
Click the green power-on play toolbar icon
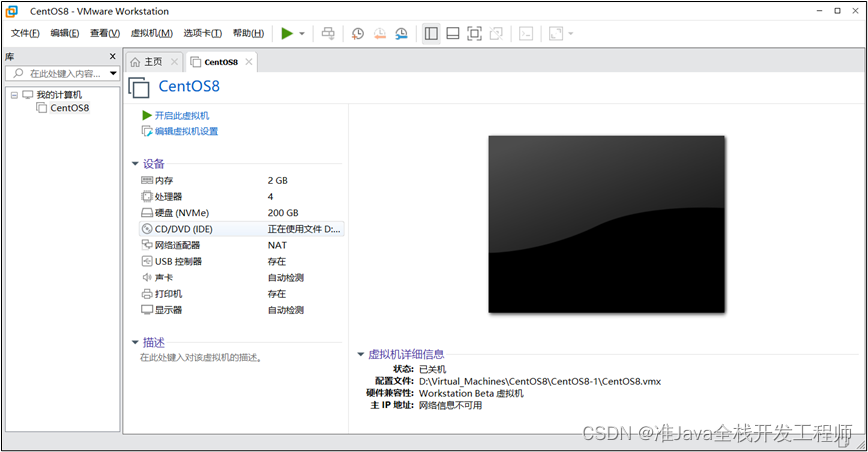(287, 34)
